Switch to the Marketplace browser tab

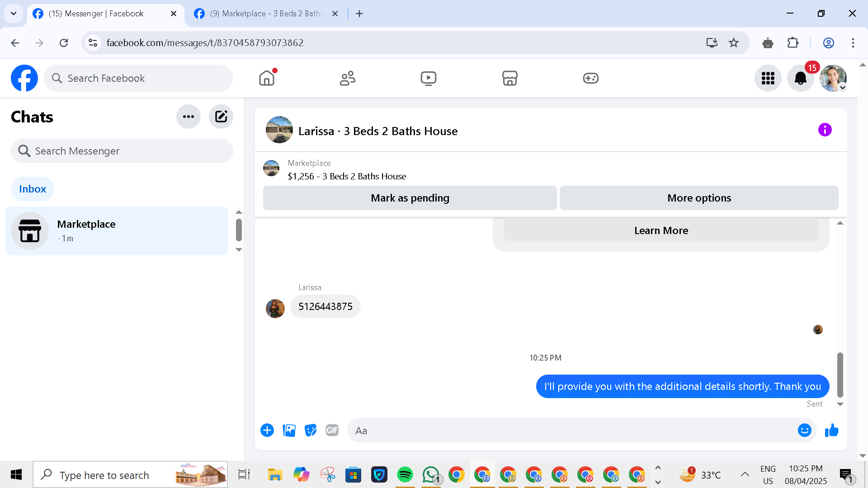267,14
